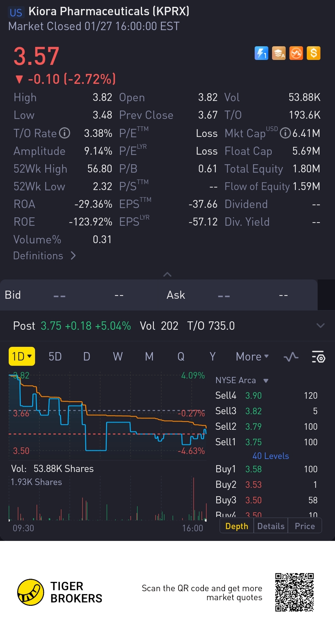Open the Definitions link
Screen dimensions: 335x644
point(44,256)
